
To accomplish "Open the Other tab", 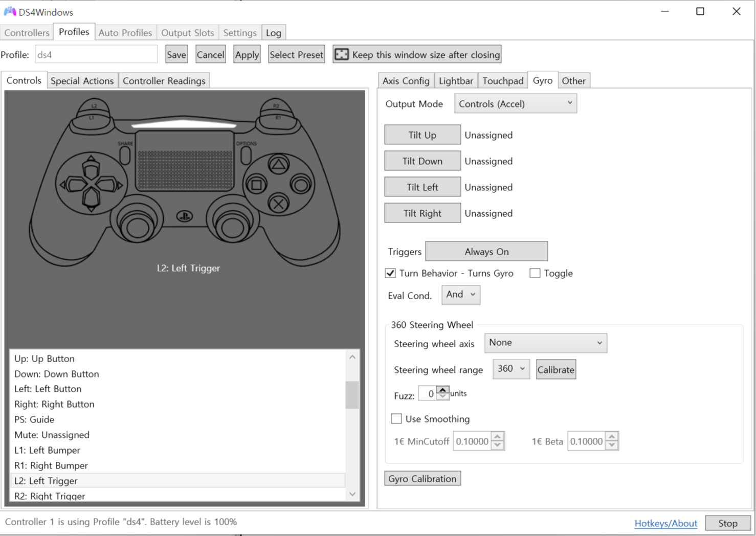I will coord(574,81).
